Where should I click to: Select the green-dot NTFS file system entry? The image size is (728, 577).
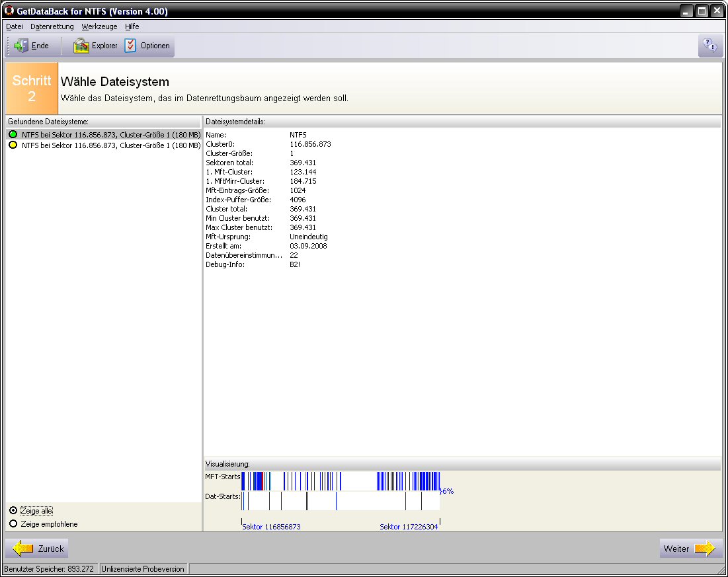point(104,135)
